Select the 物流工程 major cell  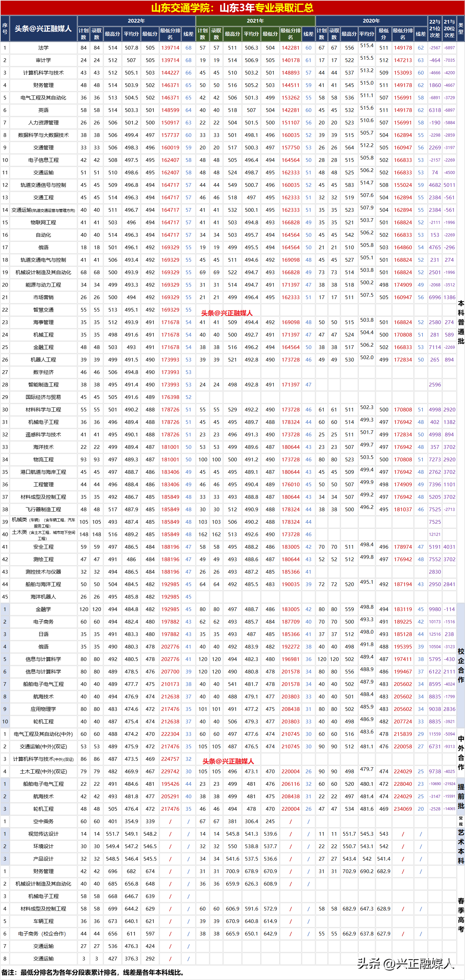(x=43, y=460)
